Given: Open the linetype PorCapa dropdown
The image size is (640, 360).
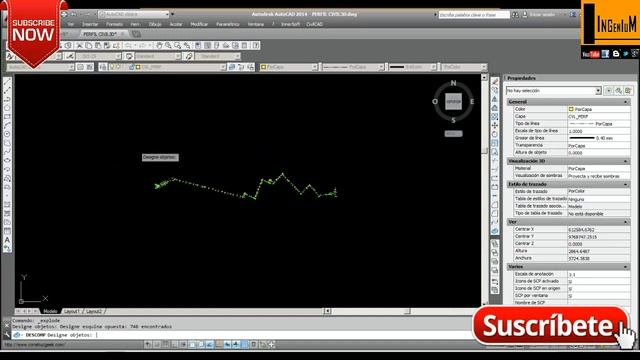Looking at the screenshot, I should (381, 67).
